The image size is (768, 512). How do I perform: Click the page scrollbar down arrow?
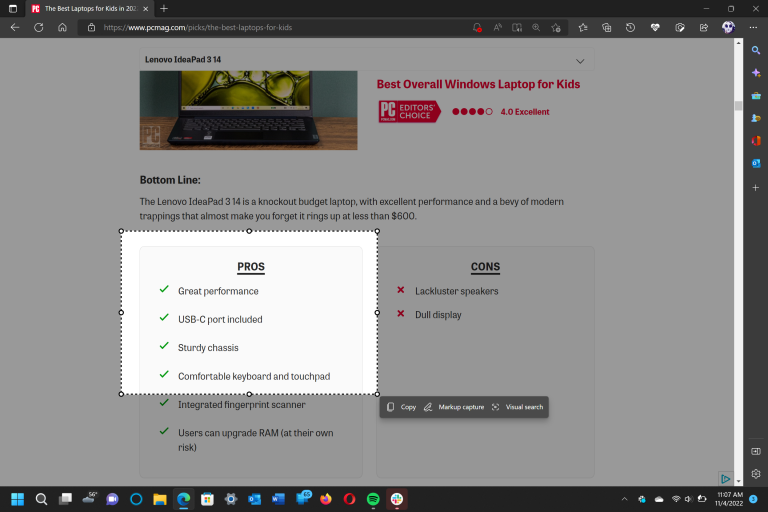[738, 482]
